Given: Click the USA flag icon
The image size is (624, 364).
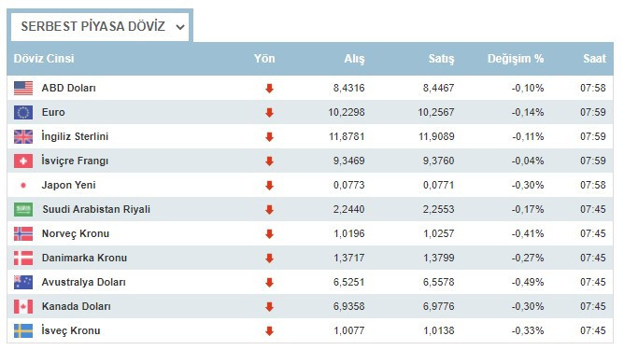Looking at the screenshot, I should point(23,88).
